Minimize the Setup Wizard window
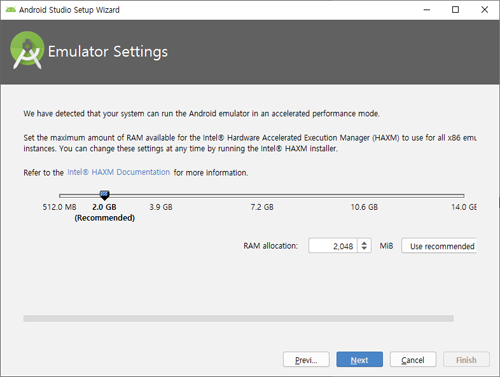Viewport: 500px width, 377px height. (427, 10)
